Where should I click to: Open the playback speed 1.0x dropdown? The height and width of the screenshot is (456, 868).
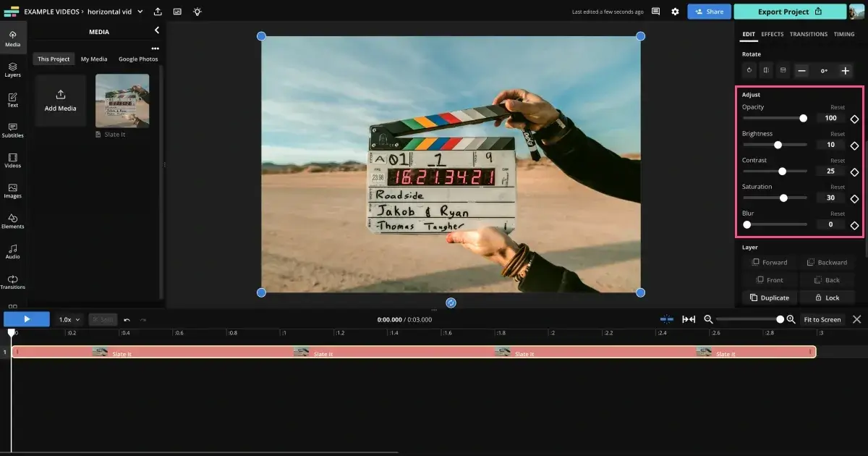pyautogui.click(x=68, y=318)
